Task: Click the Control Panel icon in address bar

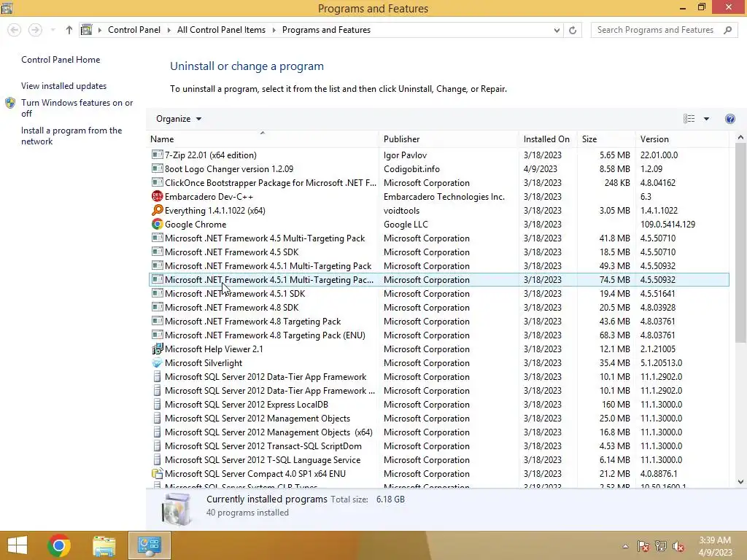Action: [x=86, y=30]
